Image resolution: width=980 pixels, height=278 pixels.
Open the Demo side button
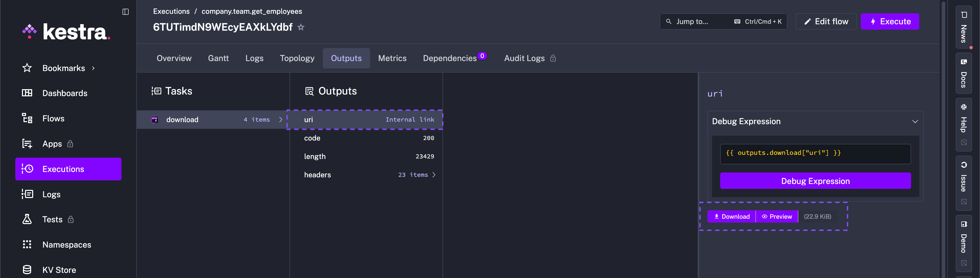pos(963,238)
